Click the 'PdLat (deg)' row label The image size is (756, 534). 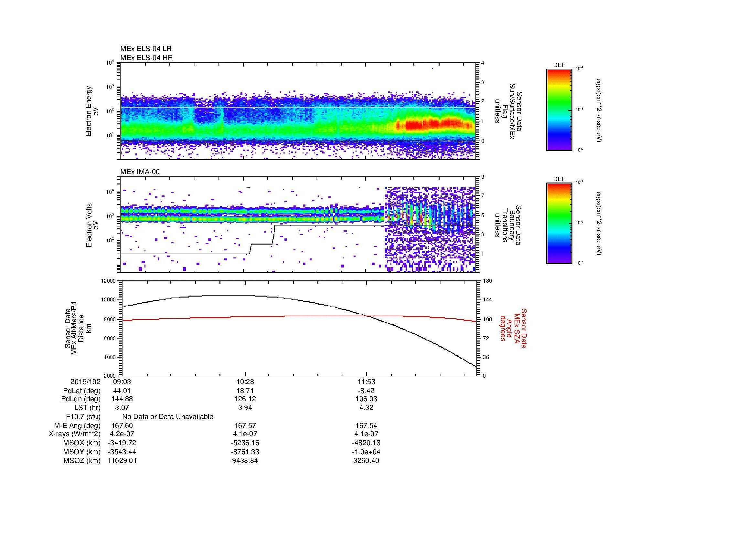(x=82, y=391)
